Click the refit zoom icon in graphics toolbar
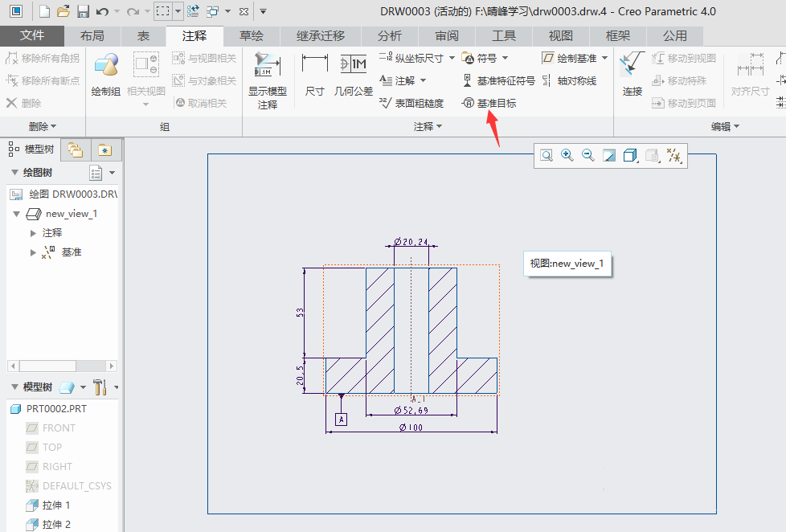 547,155
